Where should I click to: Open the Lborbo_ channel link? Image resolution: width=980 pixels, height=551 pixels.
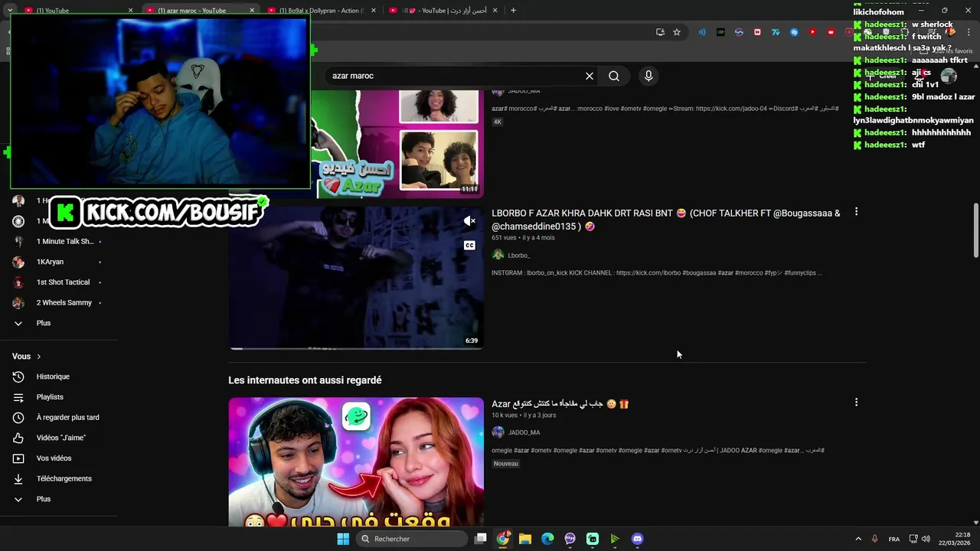pyautogui.click(x=519, y=256)
